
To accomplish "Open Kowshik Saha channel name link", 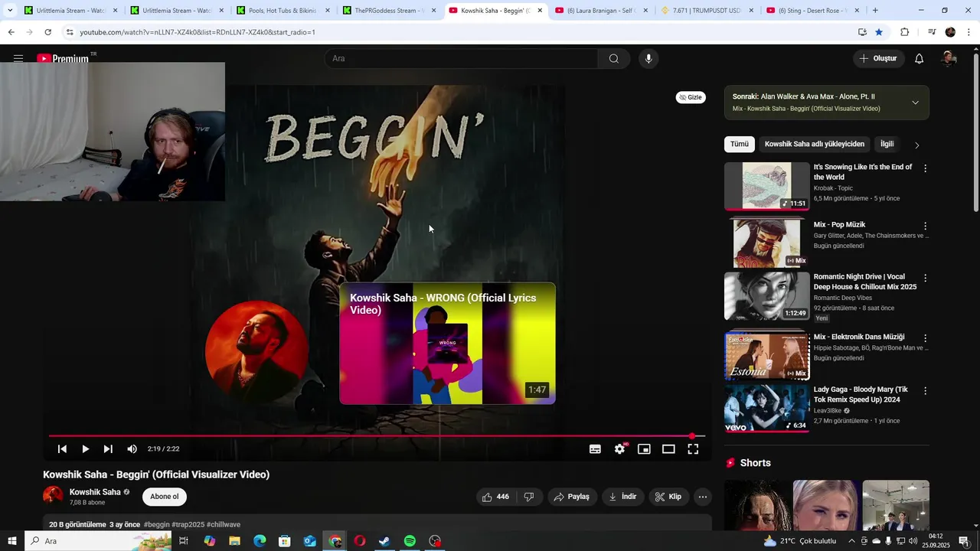I will pos(95,492).
